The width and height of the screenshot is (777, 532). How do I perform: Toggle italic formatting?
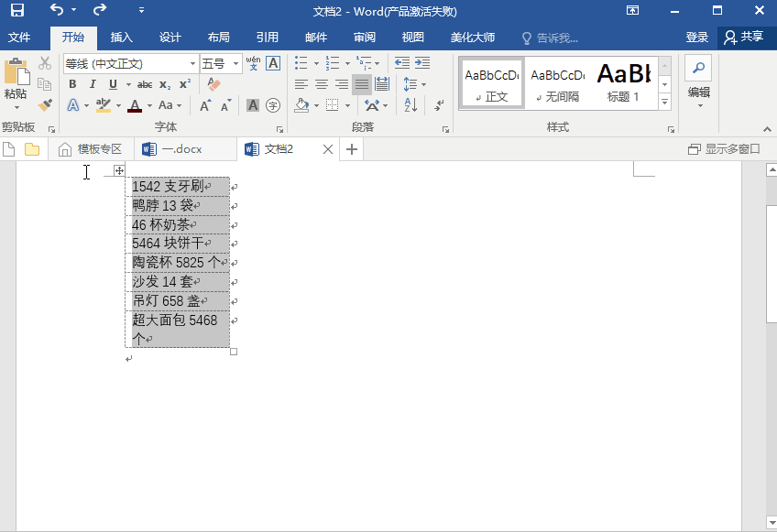point(93,84)
